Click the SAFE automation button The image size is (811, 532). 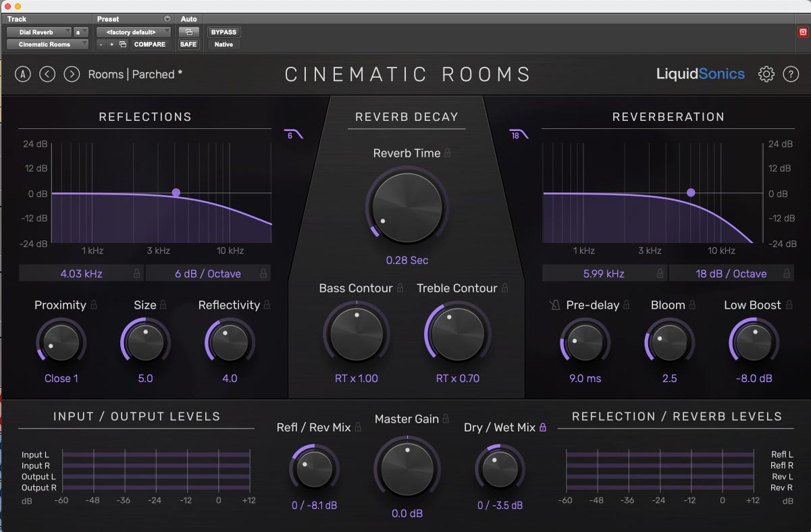point(188,45)
